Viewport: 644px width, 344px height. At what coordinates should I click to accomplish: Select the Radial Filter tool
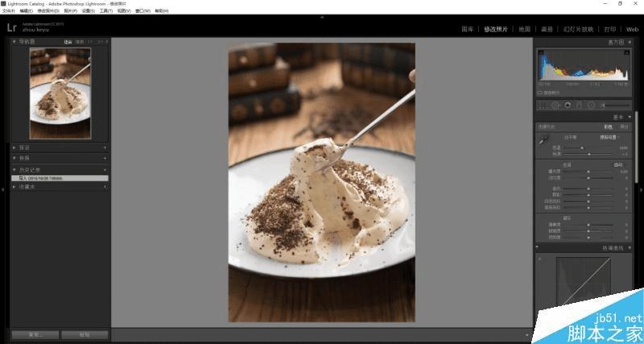click(x=591, y=106)
